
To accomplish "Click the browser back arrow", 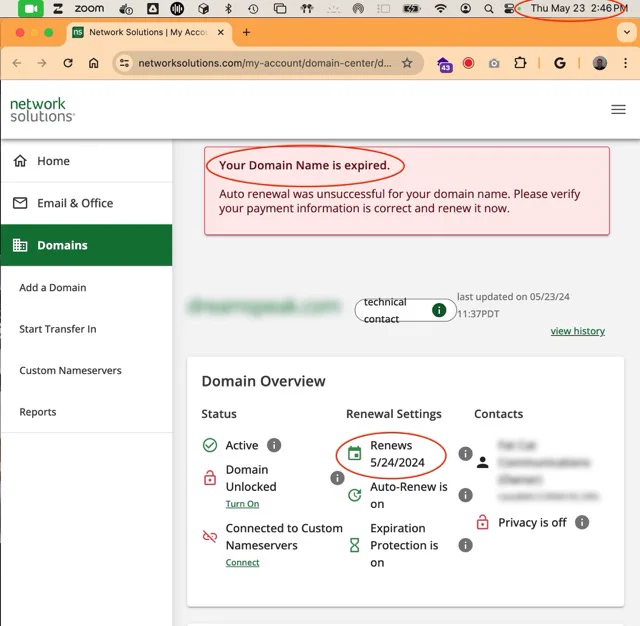I will pyautogui.click(x=17, y=63).
